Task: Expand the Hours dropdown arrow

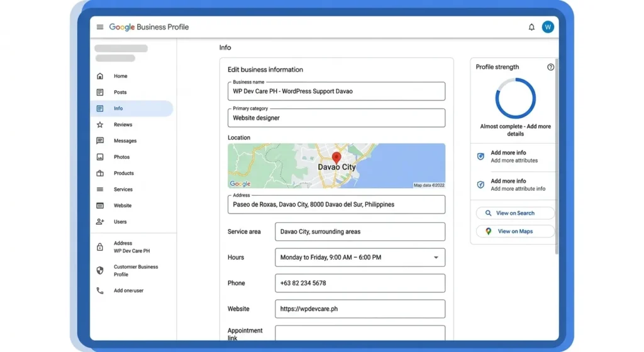Action: coord(436,258)
